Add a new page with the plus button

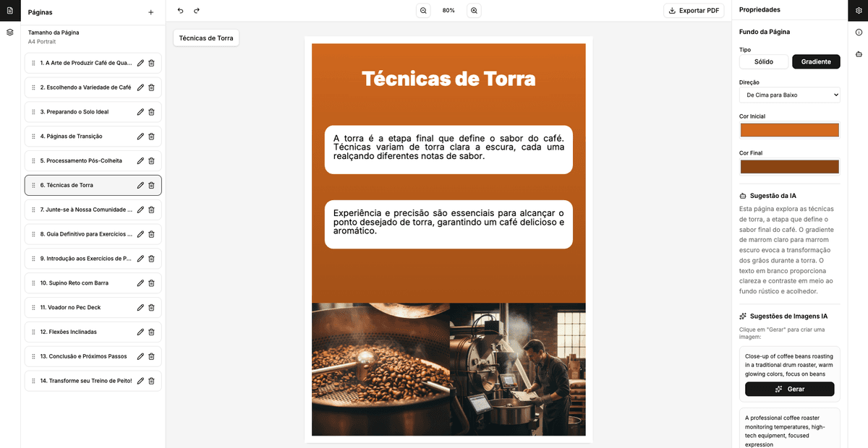pyautogui.click(x=150, y=12)
